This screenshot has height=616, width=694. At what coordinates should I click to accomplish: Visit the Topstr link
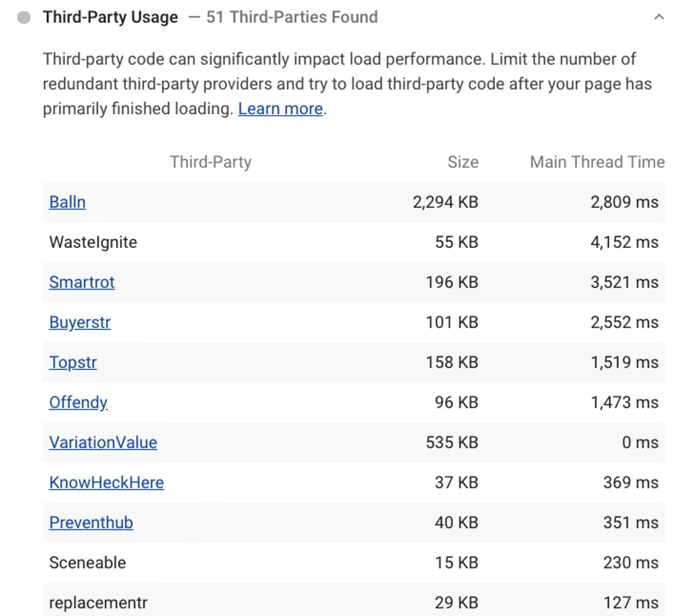click(x=73, y=362)
